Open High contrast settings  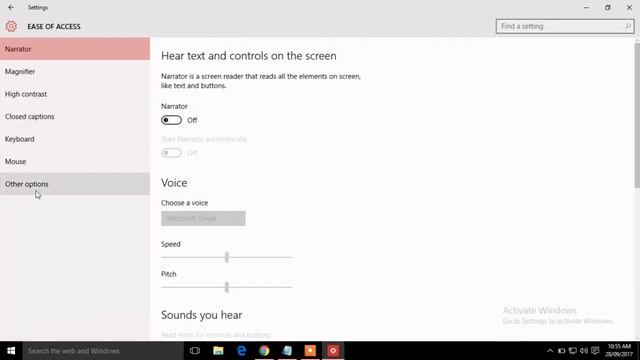[75, 94]
